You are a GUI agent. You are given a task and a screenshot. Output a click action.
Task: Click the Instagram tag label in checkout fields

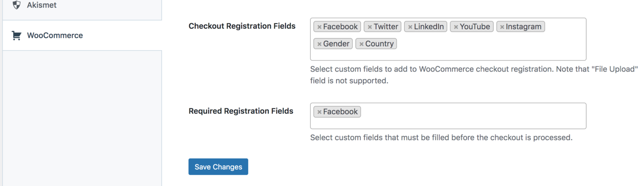(x=523, y=27)
